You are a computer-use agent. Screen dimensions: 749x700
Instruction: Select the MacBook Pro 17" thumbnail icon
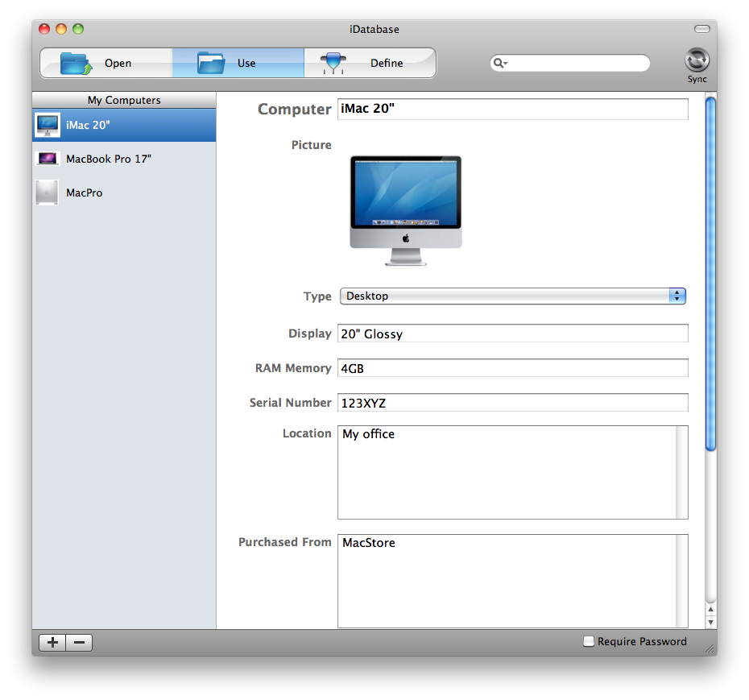point(48,159)
